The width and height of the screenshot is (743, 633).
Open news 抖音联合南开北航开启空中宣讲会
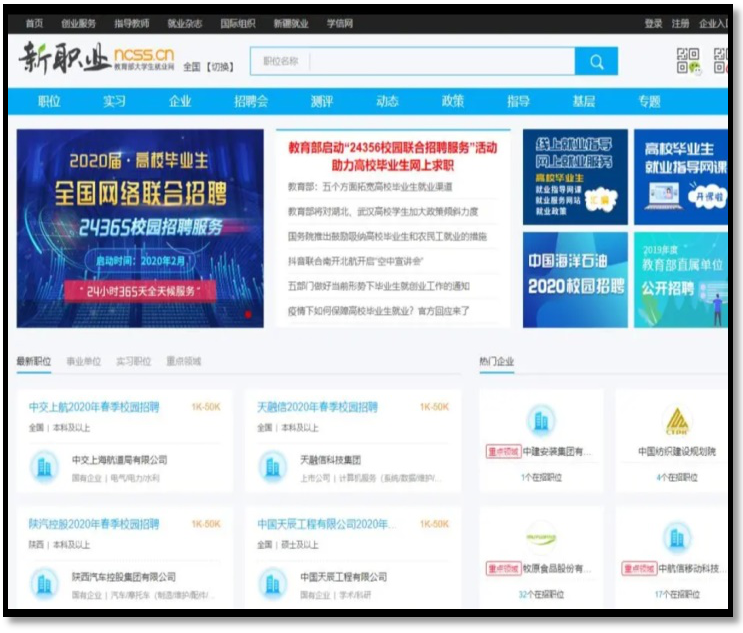tap(355, 261)
